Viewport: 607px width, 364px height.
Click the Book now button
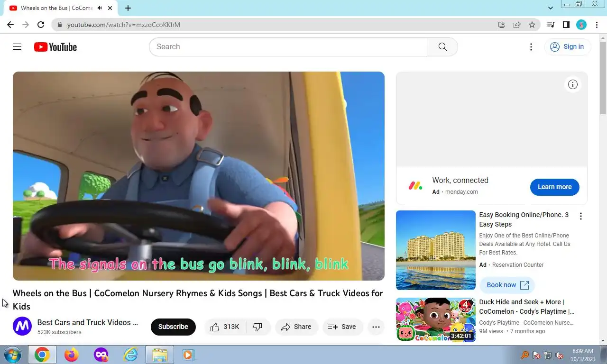coord(507,285)
